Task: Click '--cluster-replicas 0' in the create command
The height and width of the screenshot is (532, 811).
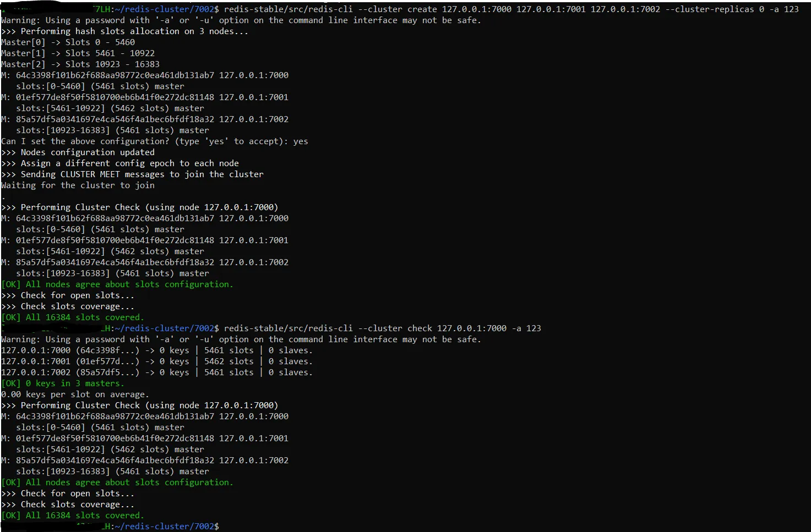Action: tap(714, 9)
